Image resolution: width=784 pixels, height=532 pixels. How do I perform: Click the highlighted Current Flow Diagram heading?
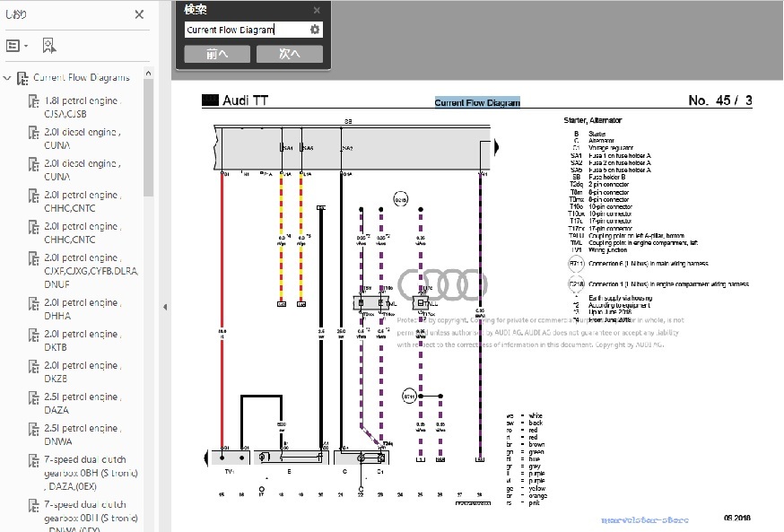(x=477, y=102)
